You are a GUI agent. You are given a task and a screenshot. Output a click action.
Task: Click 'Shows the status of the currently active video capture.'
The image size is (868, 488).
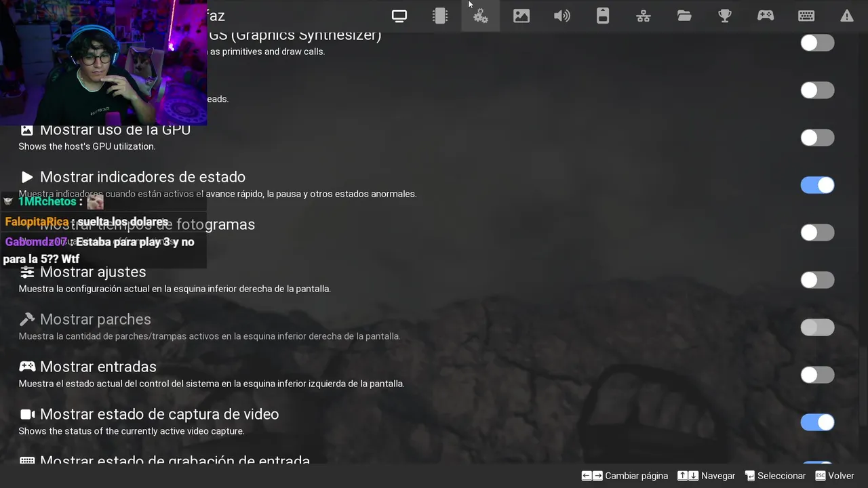[x=131, y=431]
